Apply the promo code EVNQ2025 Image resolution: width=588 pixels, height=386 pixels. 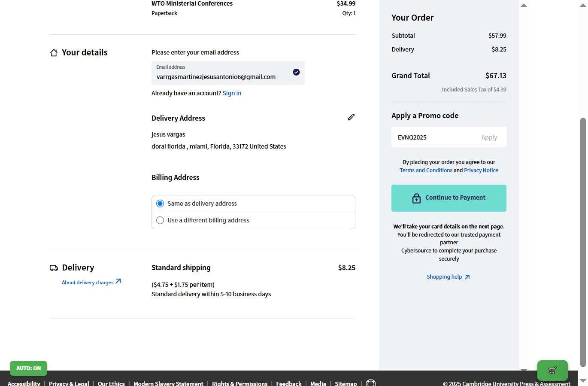489,137
